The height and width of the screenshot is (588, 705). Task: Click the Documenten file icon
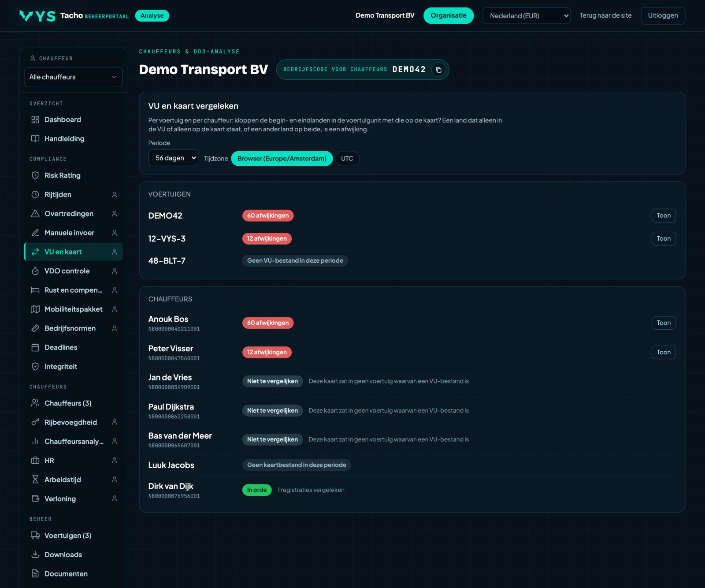[35, 573]
